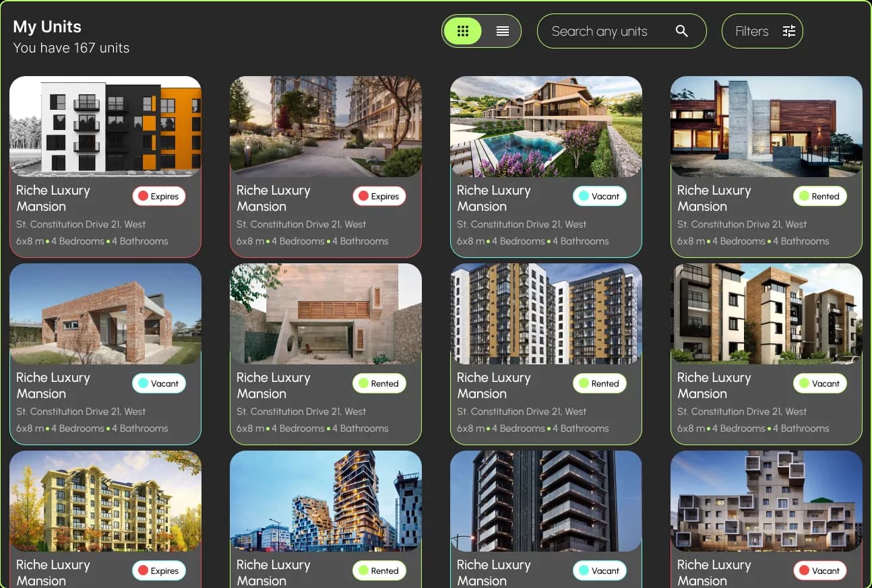Open Riche Luxury Mansion title on courtyard card

(273, 198)
